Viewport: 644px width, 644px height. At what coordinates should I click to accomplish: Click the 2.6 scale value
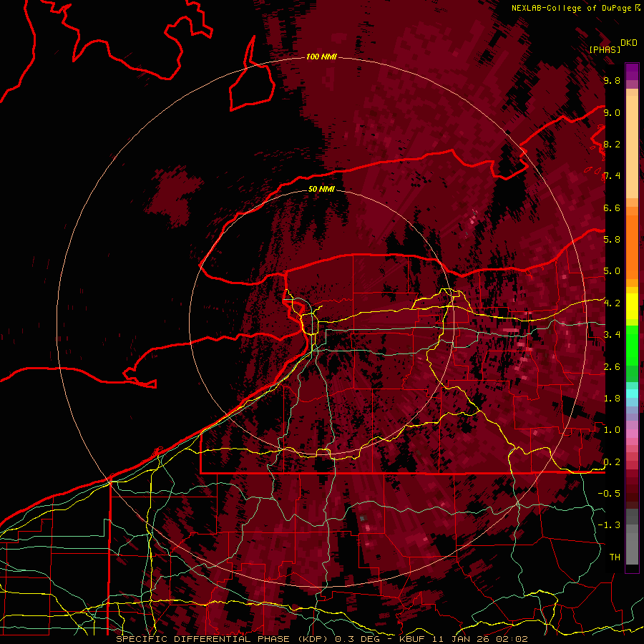pos(612,367)
